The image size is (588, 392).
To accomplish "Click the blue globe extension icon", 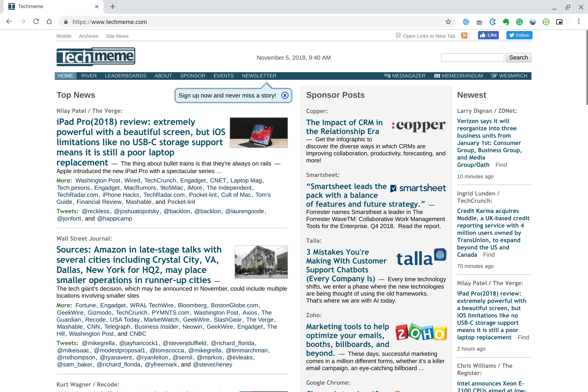I will (532, 22).
